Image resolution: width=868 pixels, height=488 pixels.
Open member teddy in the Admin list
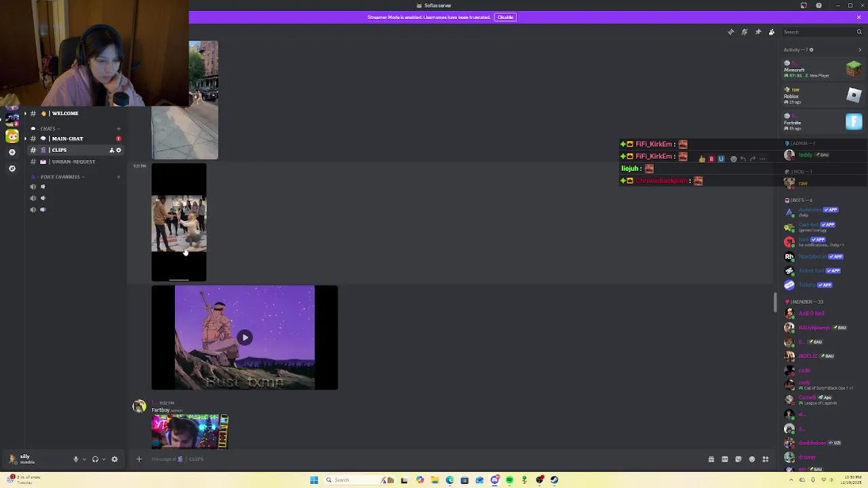point(823,155)
